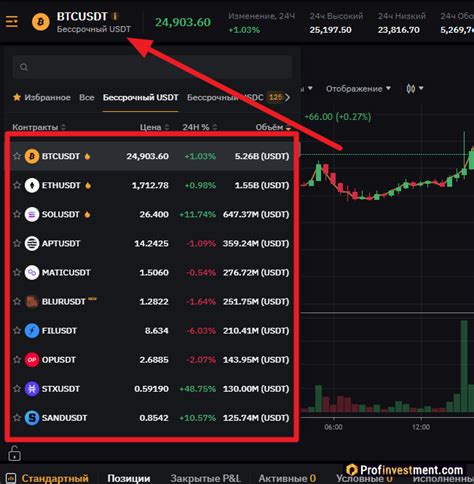
Task: Open the hamburger menu icon
Action: [12, 22]
